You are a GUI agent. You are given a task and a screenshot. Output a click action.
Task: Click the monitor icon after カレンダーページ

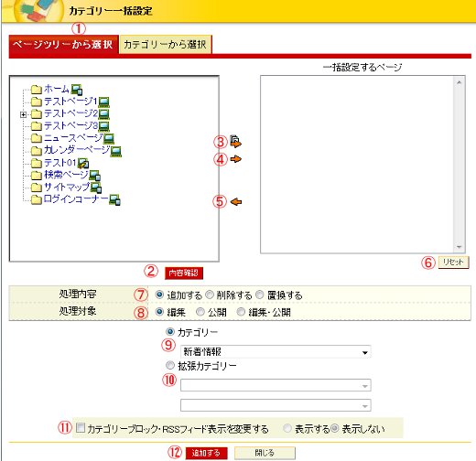[115, 151]
